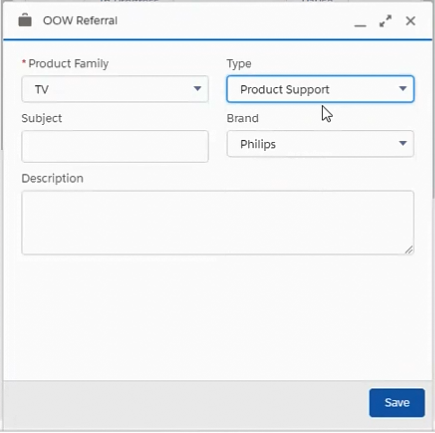Click the Product Family field label
The image size is (435, 433).
tap(68, 63)
